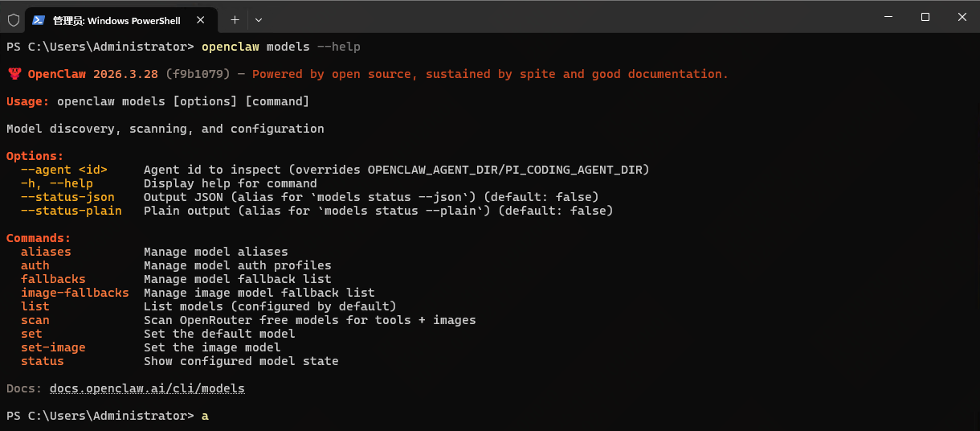Click the 'auth' command text
This screenshot has width=980, height=431.
35,265
